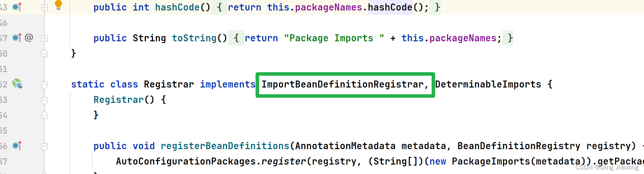This screenshot has height=174, width=644.
Task: Click the @ annotation gutter icon beside toString
Action: [x=29, y=37]
